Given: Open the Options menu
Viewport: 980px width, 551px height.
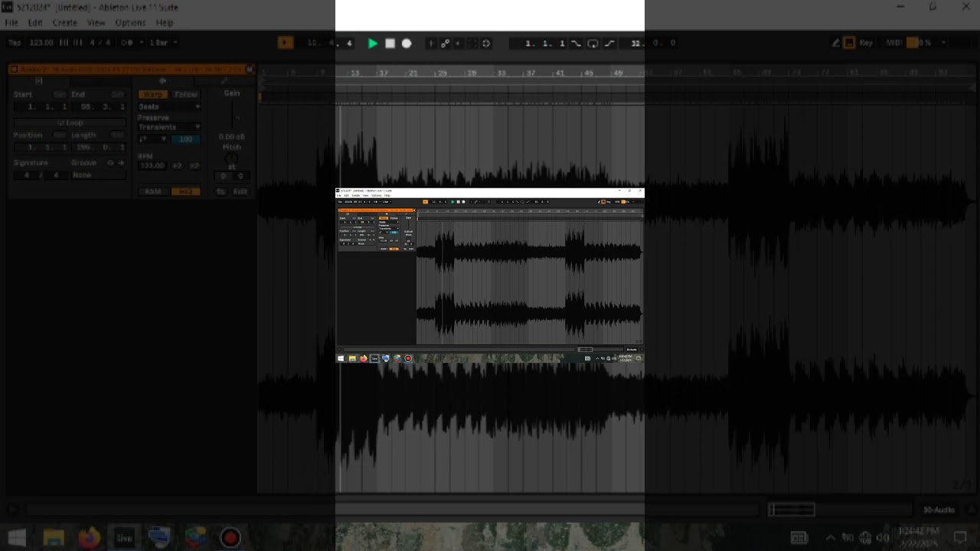Looking at the screenshot, I should (130, 23).
